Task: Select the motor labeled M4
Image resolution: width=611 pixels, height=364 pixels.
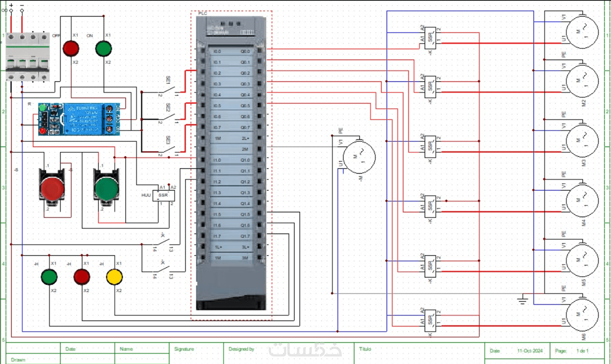Action: tap(583, 201)
